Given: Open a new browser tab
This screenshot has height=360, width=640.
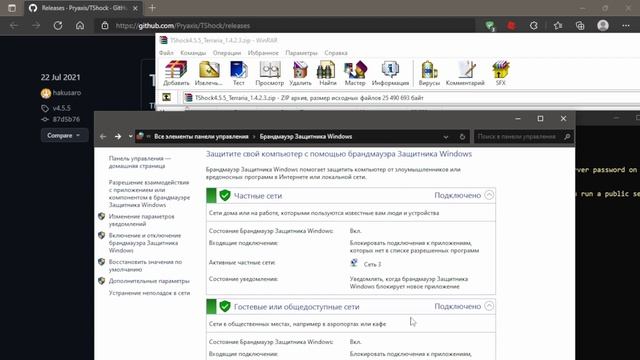Looking at the screenshot, I should tap(152, 8).
